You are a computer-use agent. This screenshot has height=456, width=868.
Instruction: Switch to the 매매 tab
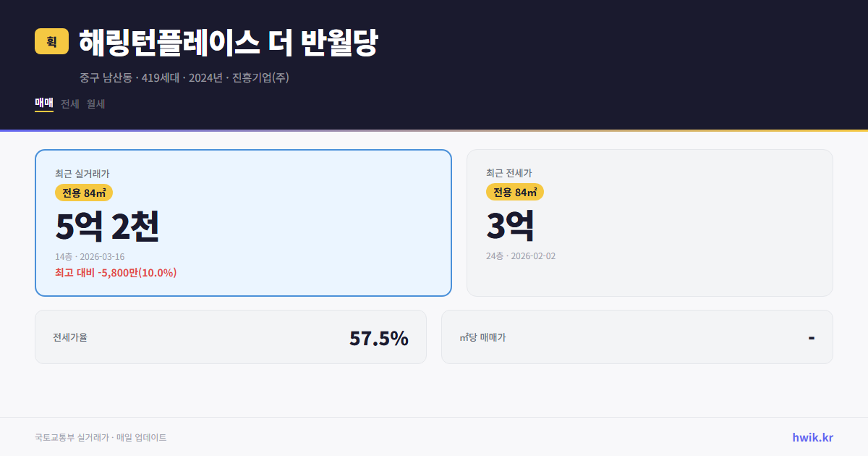click(43, 104)
